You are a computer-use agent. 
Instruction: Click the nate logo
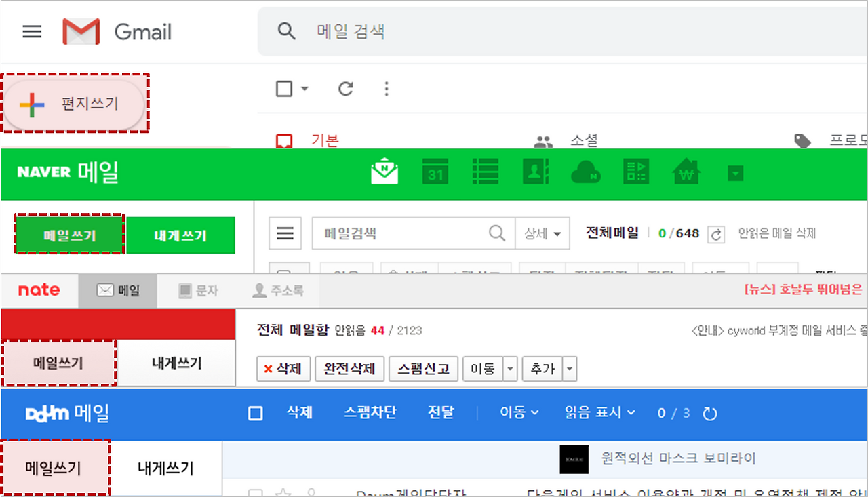[39, 290]
